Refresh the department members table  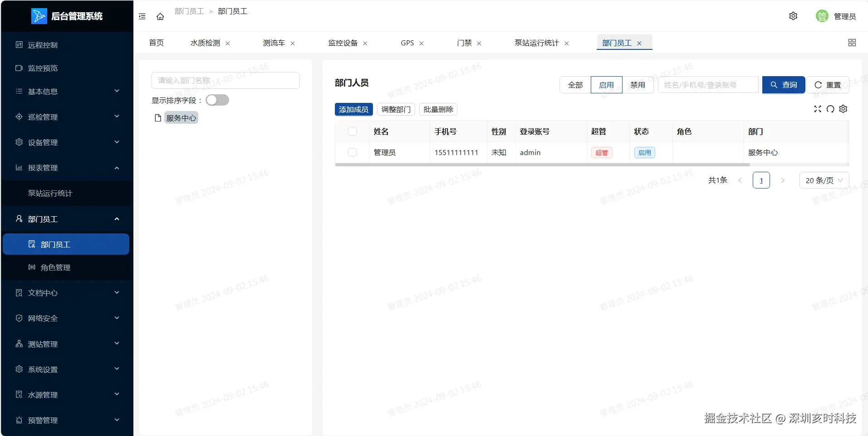click(x=830, y=109)
